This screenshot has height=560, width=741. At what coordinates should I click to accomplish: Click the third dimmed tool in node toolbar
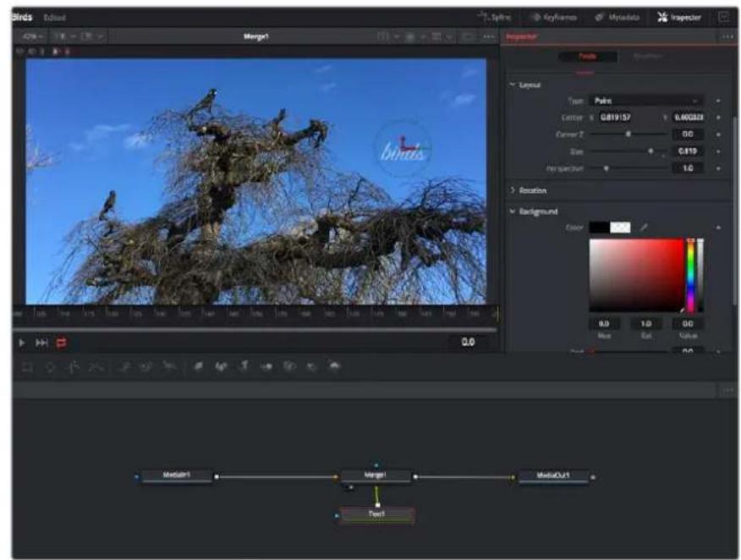(73, 366)
